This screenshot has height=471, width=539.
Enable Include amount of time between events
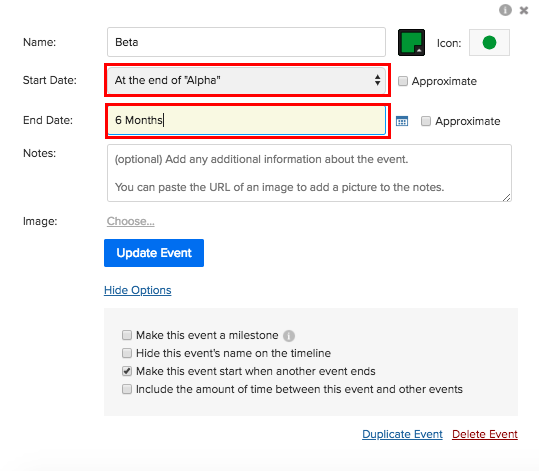[127, 389]
